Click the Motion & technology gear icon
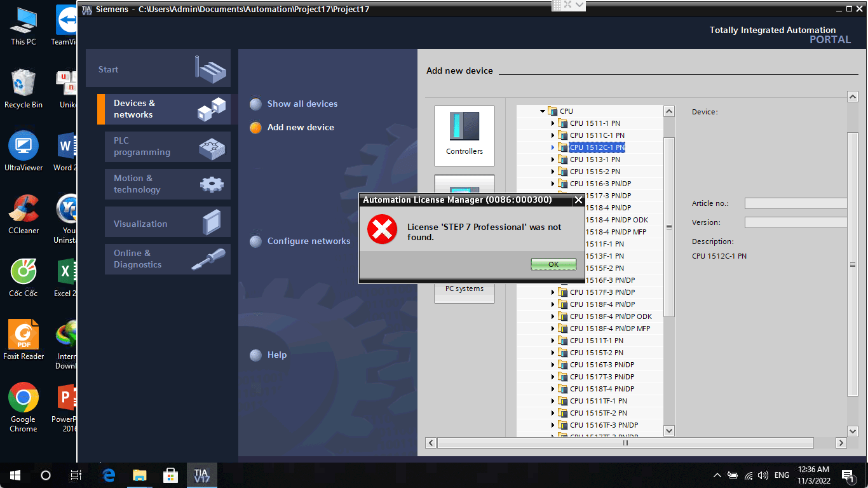 pyautogui.click(x=212, y=184)
